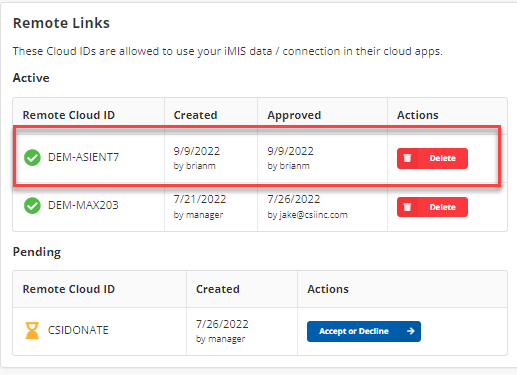Select the DEM-ASIENT7 cloud ID text
517x375 pixels.
point(83,157)
